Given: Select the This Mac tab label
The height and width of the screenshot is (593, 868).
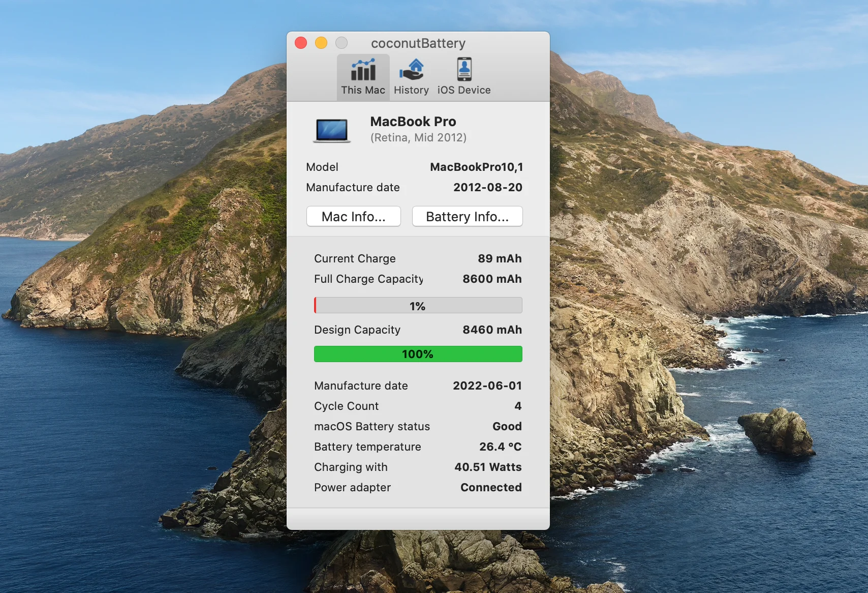Looking at the screenshot, I should 363,90.
